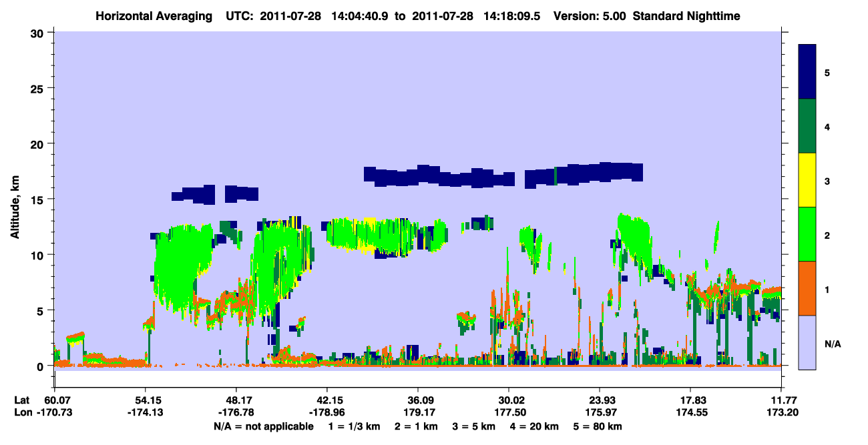
Task: Click the colorbar label '3'
Action: click(827, 180)
